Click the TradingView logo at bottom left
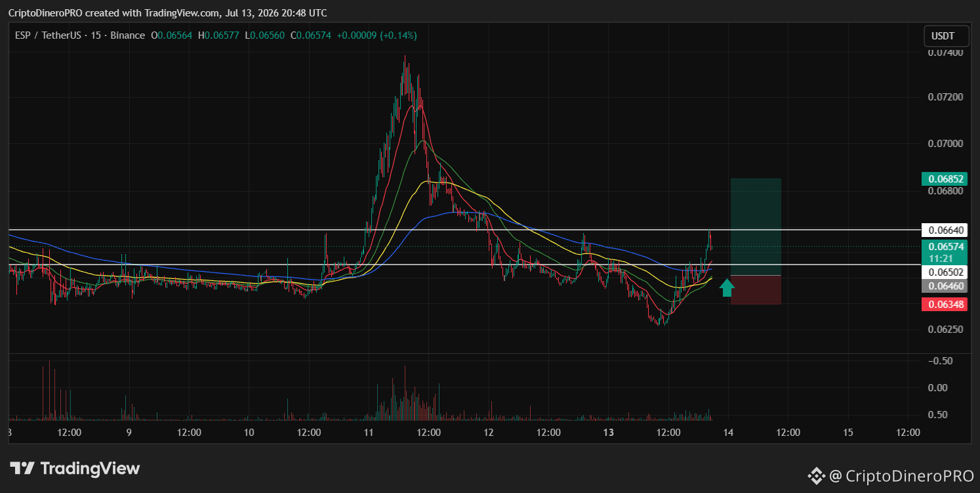This screenshot has width=980, height=493. click(75, 469)
